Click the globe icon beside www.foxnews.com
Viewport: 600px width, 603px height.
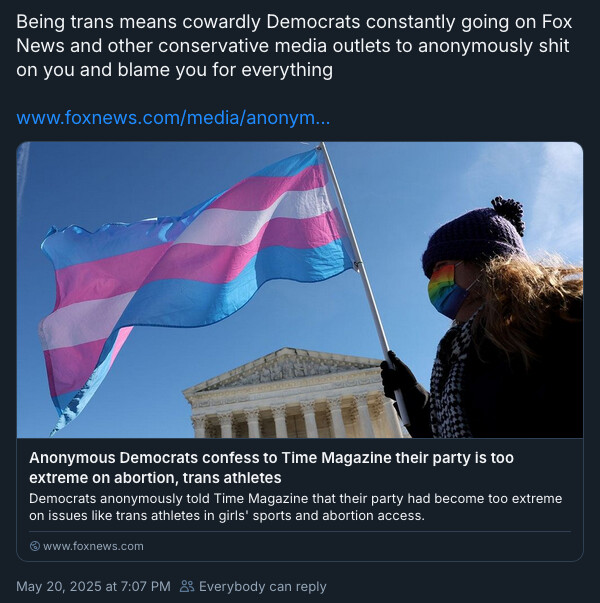point(35,546)
